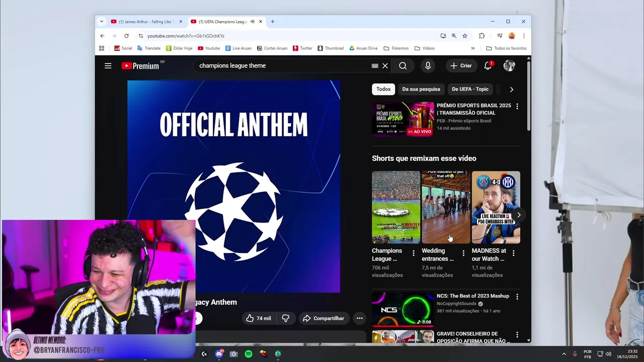
Task: Go back in browser history
Action: tap(102, 36)
